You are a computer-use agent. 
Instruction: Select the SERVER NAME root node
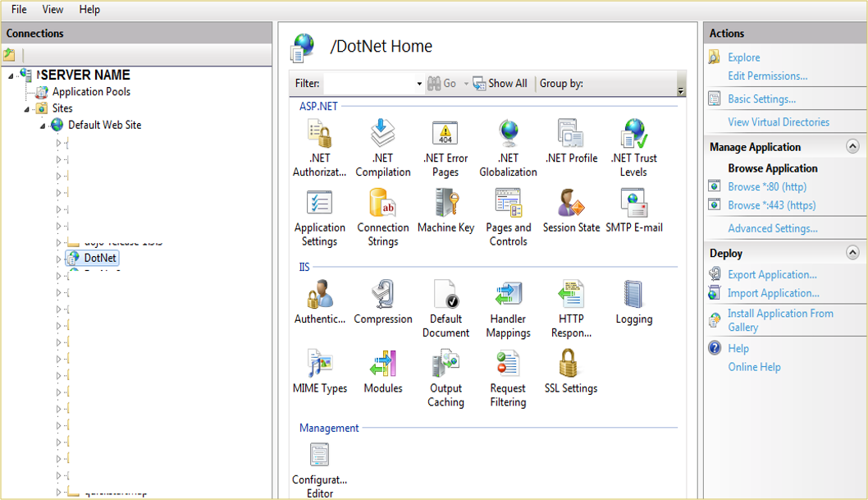(x=84, y=75)
